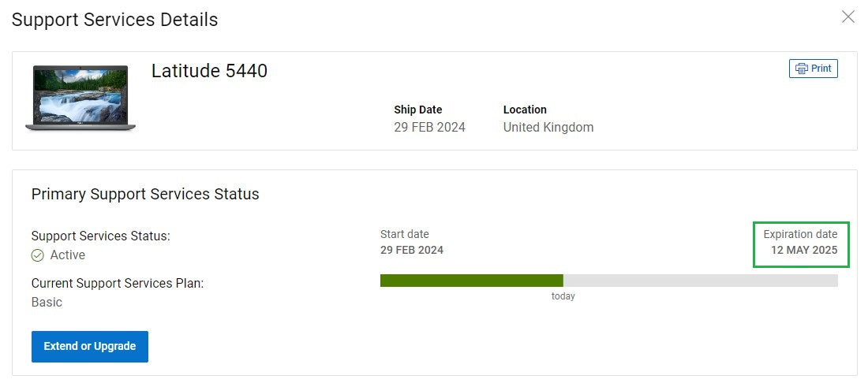Click the Basic support plan text
This screenshot has width=868, height=383.
click(x=47, y=303)
